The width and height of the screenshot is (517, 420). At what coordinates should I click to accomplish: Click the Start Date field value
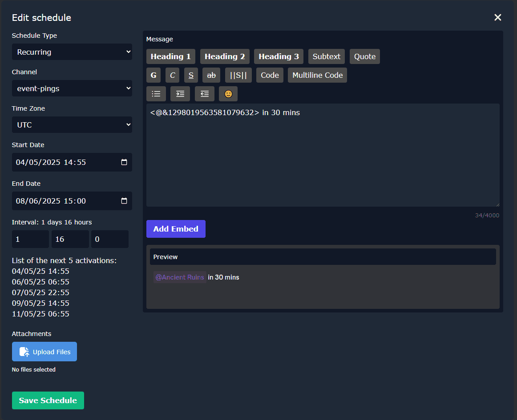coord(51,162)
